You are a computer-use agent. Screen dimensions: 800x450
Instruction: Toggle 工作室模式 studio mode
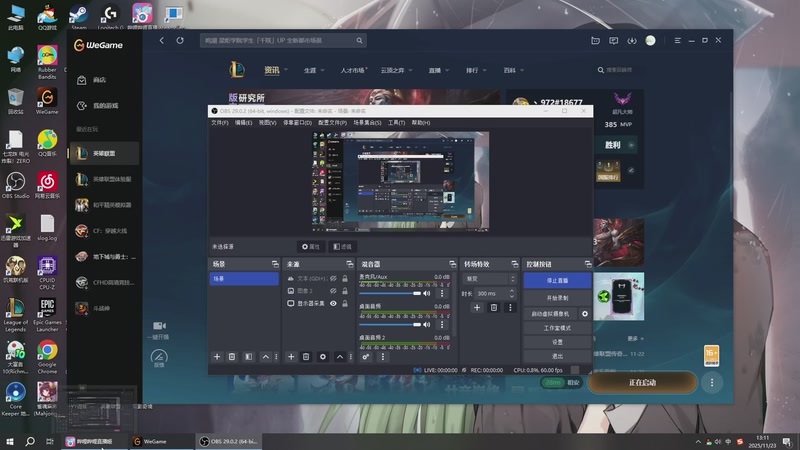click(x=557, y=328)
